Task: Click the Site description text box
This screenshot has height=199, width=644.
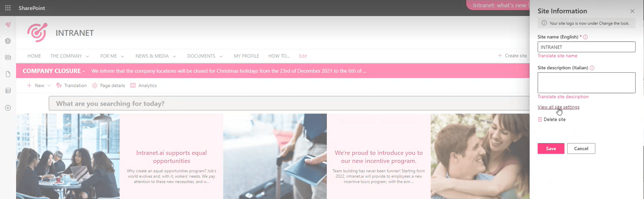Action: tap(586, 83)
